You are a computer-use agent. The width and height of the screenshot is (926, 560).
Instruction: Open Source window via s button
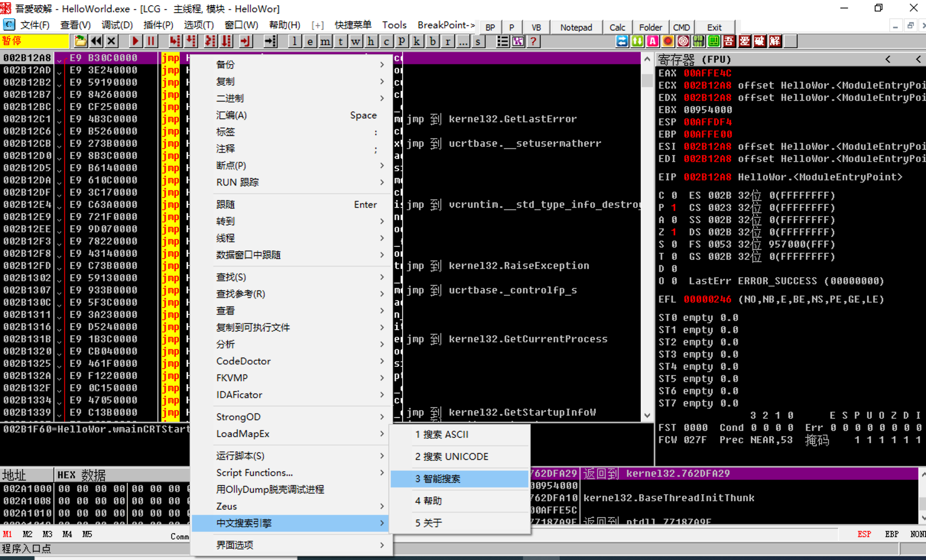pyautogui.click(x=478, y=41)
